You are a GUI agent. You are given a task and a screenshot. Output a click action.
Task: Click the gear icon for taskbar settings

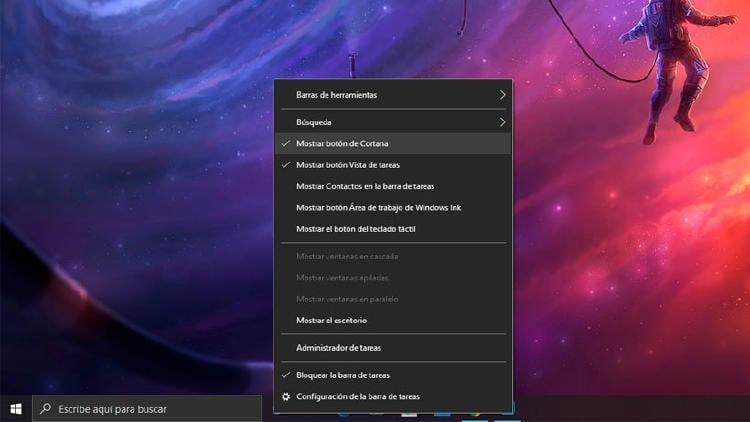click(287, 397)
